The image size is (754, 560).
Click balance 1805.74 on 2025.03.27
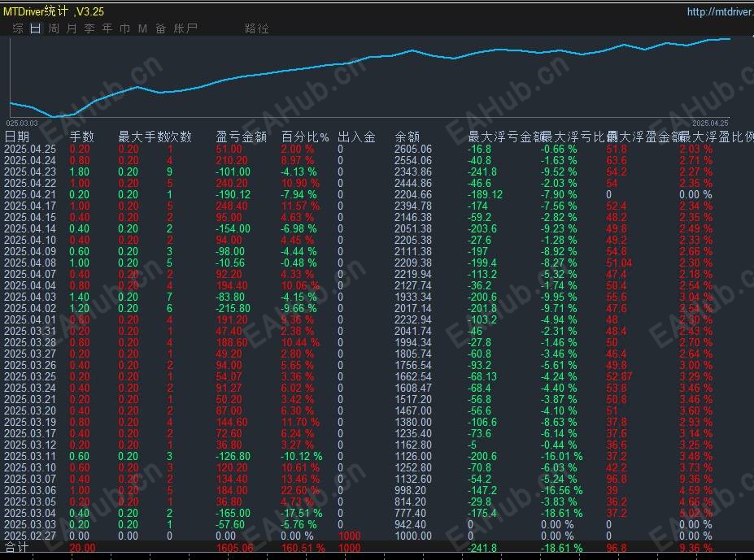(413, 354)
